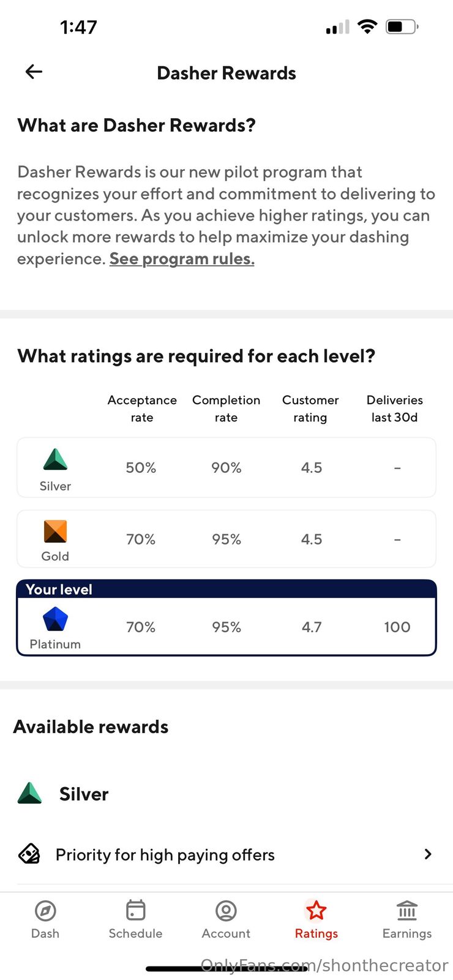Select the Ratings tab

(x=316, y=919)
